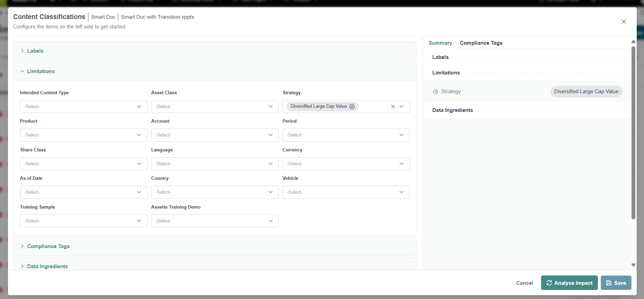Click the summary panel scrollbar up arrow
Viewport: 644px width, 299px height.
[633, 42]
